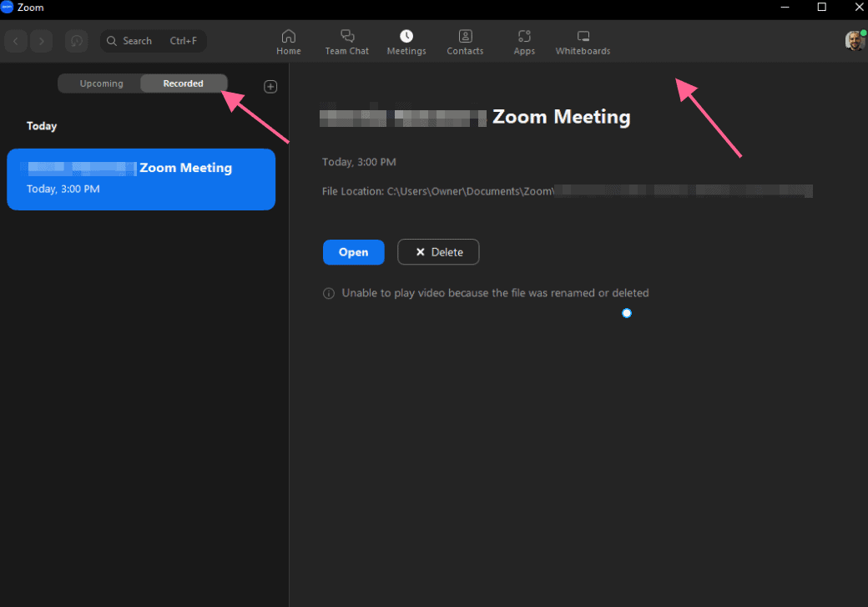868x607 pixels.
Task: Switch to the Upcoming tab
Action: pyautogui.click(x=101, y=83)
